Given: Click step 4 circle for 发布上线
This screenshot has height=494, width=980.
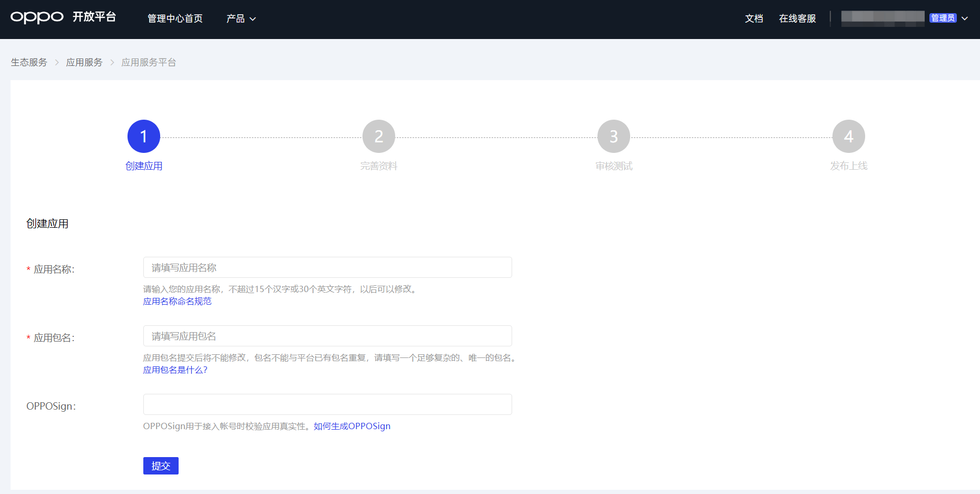Looking at the screenshot, I should 848,137.
